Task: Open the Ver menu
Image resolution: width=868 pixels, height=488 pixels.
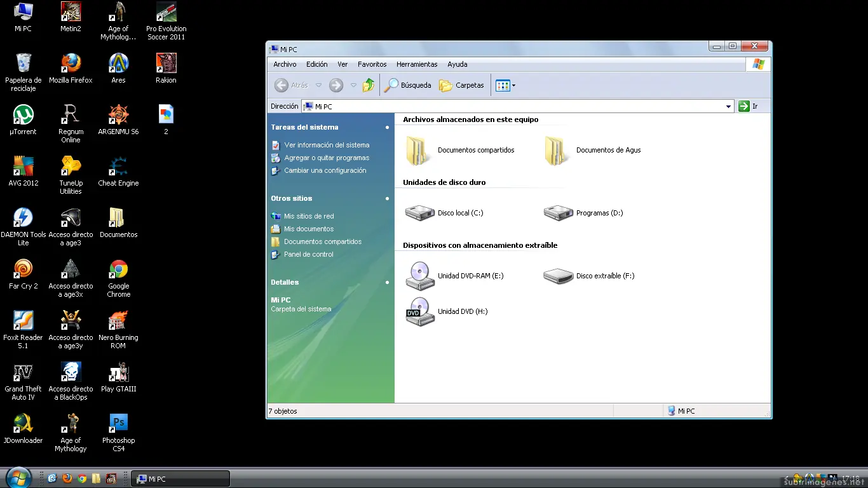Action: pyautogui.click(x=342, y=64)
